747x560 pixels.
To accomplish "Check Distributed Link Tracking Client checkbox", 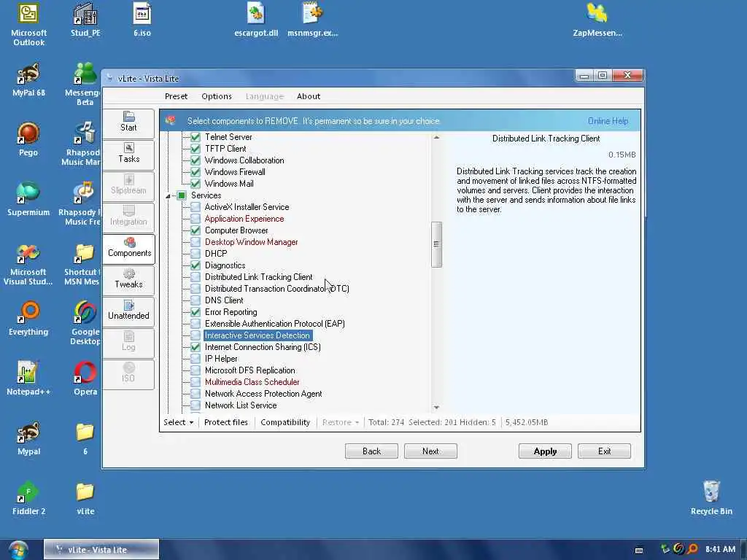I will tap(196, 277).
